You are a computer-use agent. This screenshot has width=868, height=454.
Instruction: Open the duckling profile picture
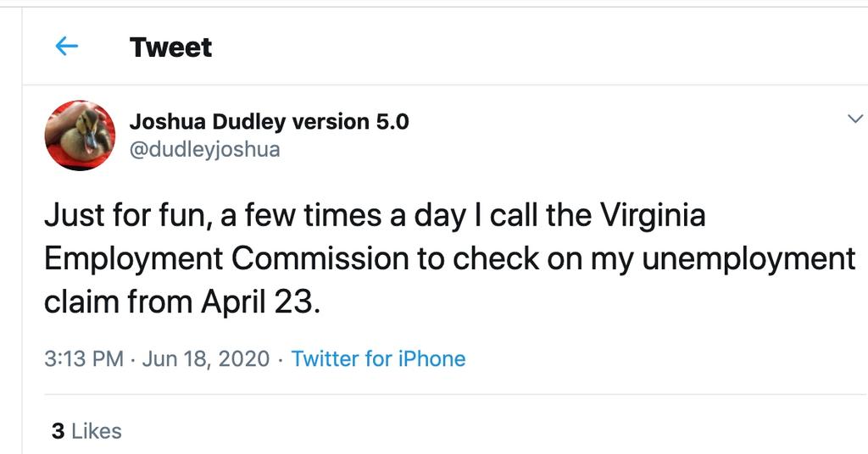[x=80, y=136]
